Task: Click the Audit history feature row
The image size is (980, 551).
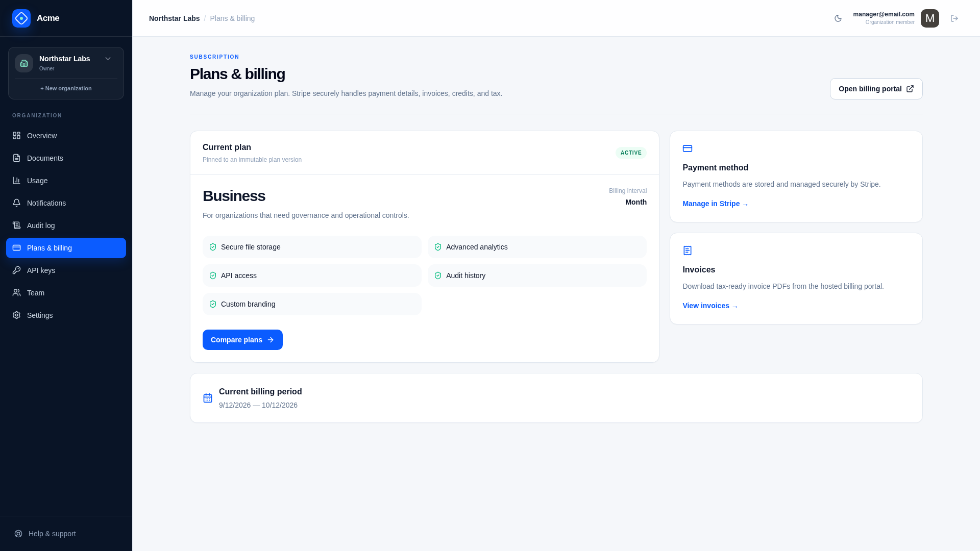Action: (537, 275)
